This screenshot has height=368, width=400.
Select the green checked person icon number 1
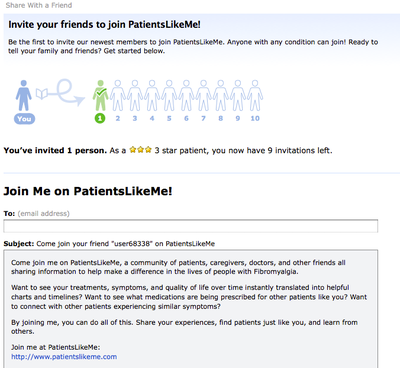point(100,95)
